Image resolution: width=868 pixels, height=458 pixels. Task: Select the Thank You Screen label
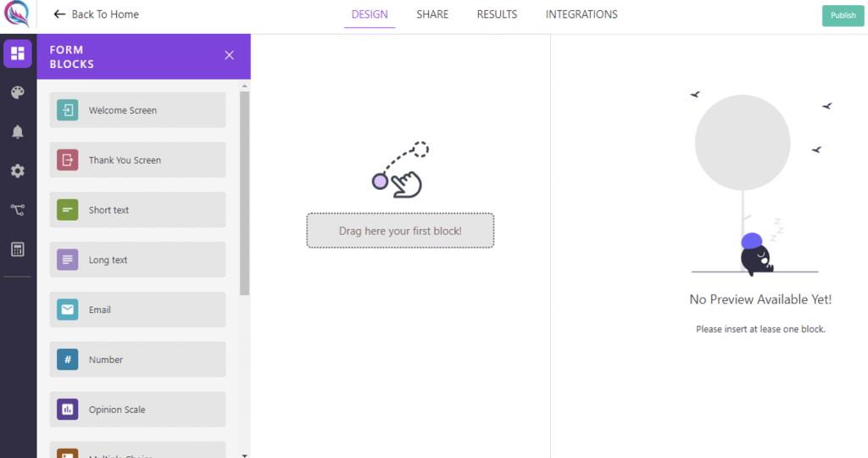[x=125, y=160]
